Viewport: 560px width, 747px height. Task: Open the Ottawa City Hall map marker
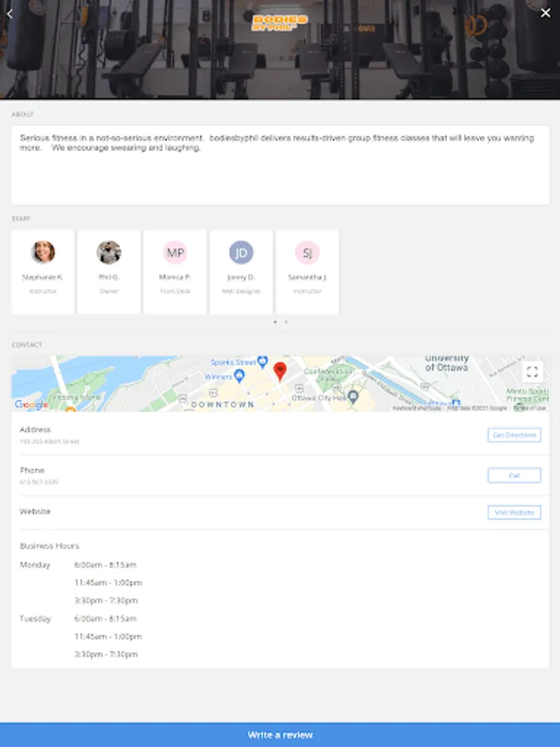(x=353, y=396)
